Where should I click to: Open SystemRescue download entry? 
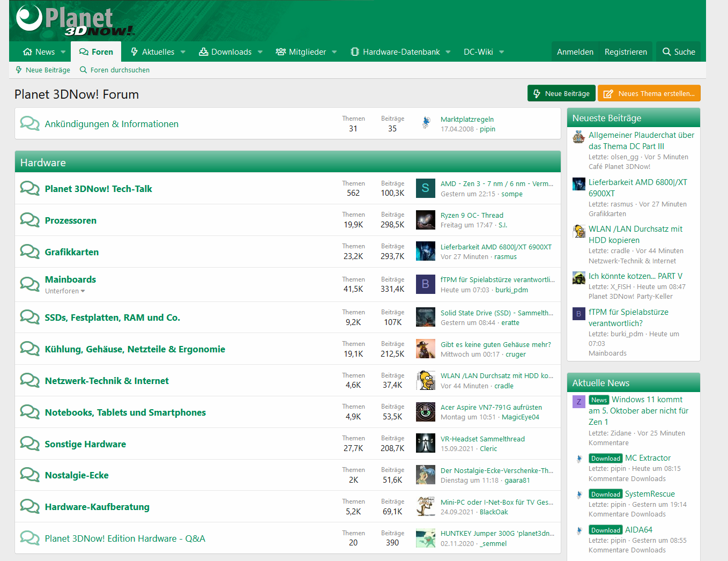click(650, 494)
